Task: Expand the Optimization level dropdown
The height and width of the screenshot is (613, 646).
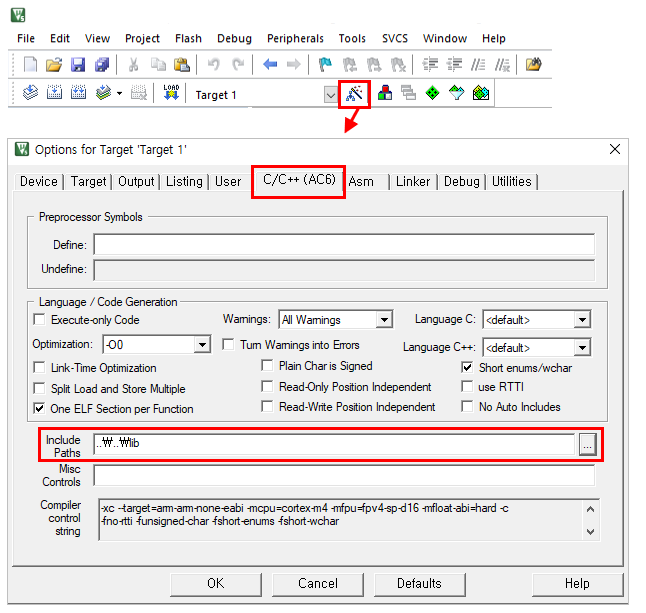Action: click(201, 344)
